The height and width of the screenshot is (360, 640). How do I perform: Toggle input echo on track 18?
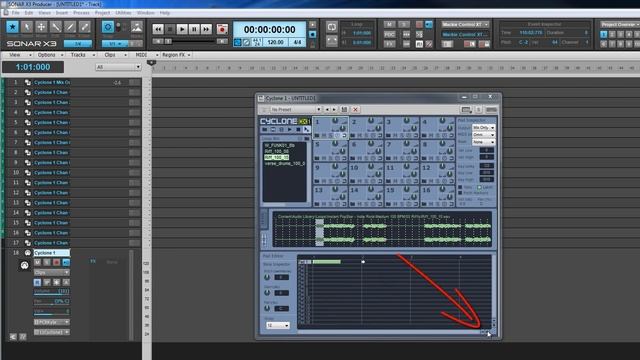click(x=66, y=262)
